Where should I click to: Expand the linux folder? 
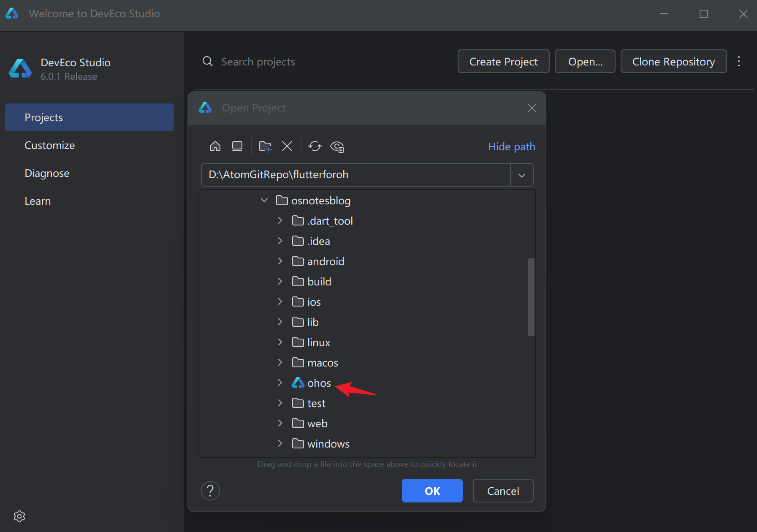pyautogui.click(x=280, y=342)
